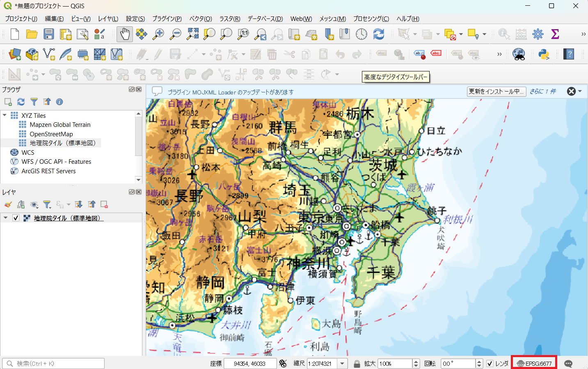Screen dimensions: 588x369
Task: Toggle the レンダ render checkbox
Action: coord(490,364)
